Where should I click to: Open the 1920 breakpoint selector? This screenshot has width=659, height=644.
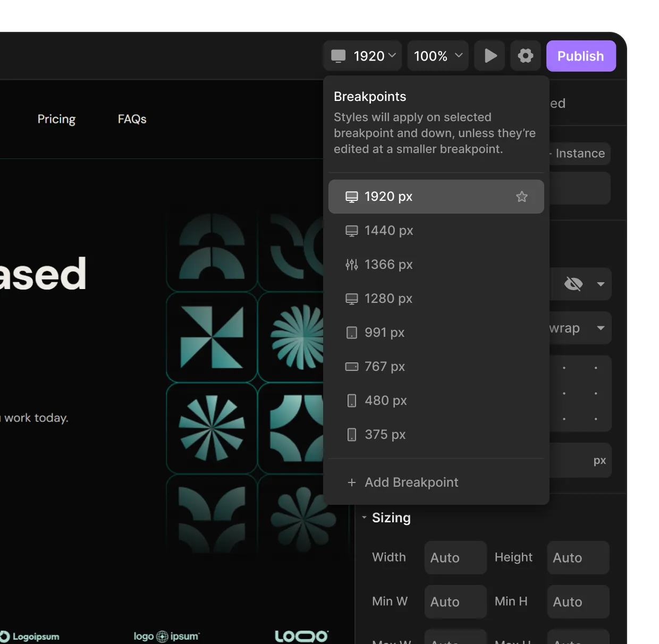[x=362, y=56]
